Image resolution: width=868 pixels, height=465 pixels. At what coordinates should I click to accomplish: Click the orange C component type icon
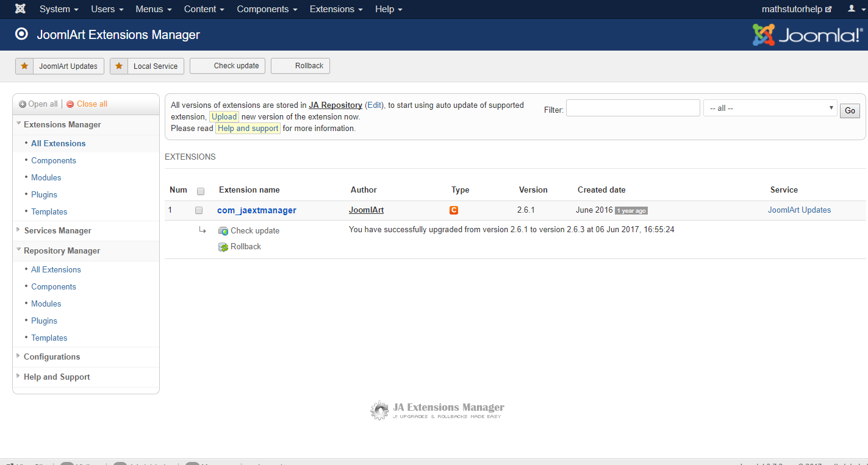(454, 210)
